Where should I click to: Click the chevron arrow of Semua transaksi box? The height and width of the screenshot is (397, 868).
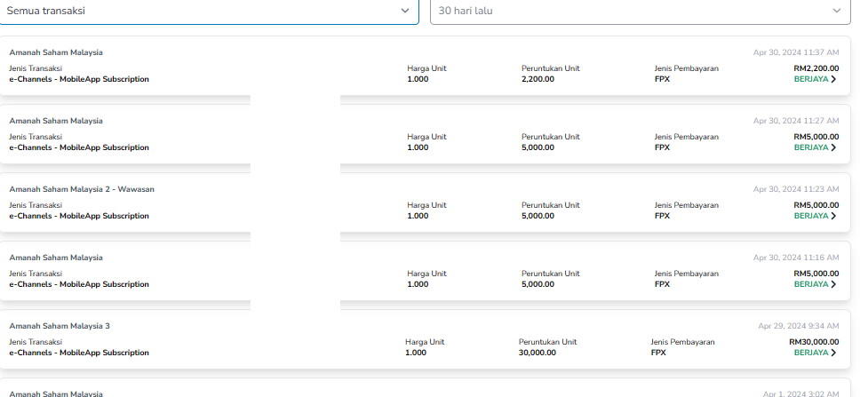tap(405, 11)
